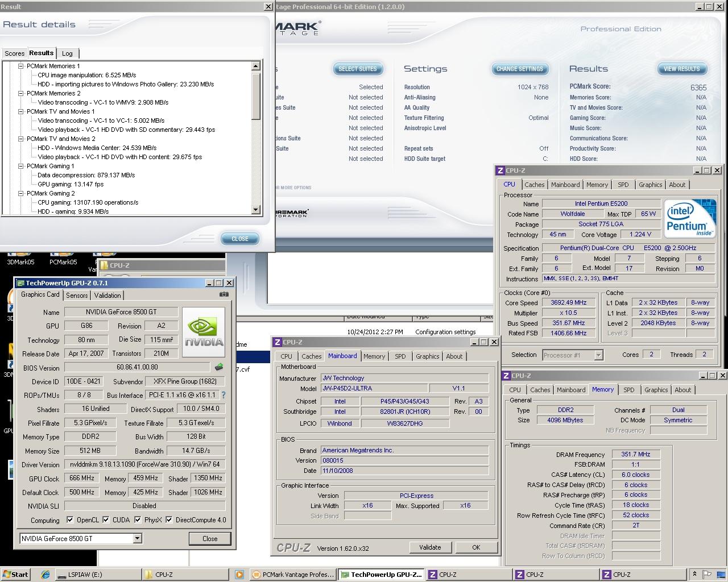Screen dimensions: 728x582
Task: Toggle the PhysX checkbox
Action: (x=138, y=519)
